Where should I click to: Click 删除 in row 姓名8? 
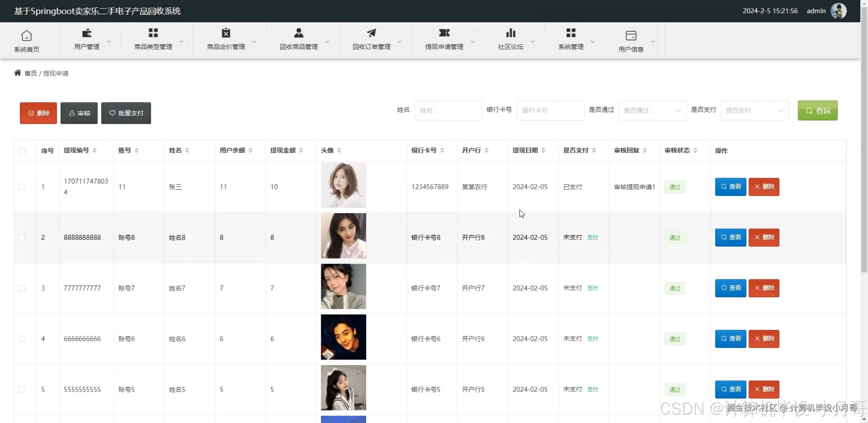pos(764,237)
